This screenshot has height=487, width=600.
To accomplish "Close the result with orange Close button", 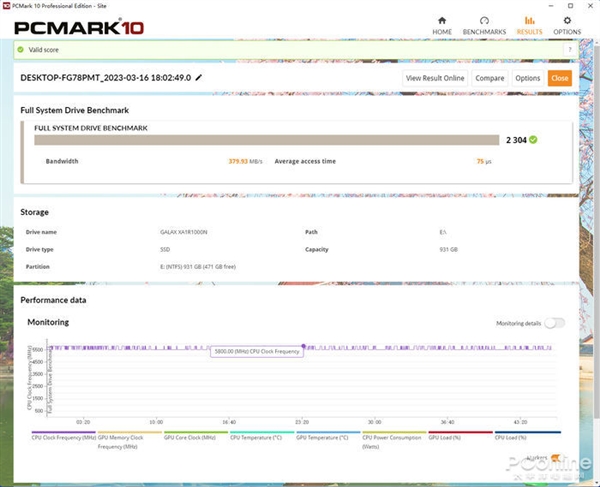I will click(x=559, y=78).
